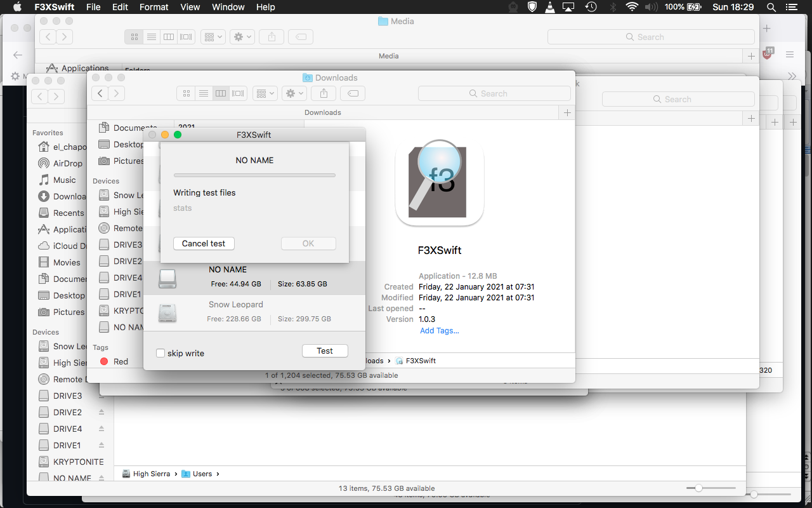The image size is (812, 508).
Task: Click the VLC cone menu bar icon
Action: point(550,7)
